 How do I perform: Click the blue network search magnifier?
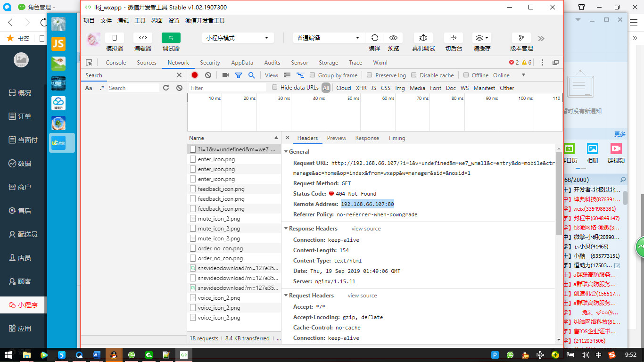(252, 75)
